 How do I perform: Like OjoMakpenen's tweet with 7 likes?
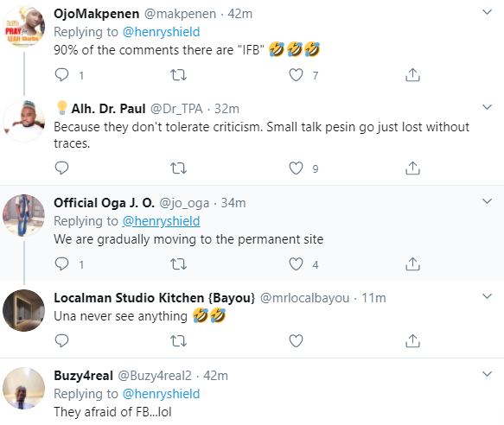pos(296,75)
